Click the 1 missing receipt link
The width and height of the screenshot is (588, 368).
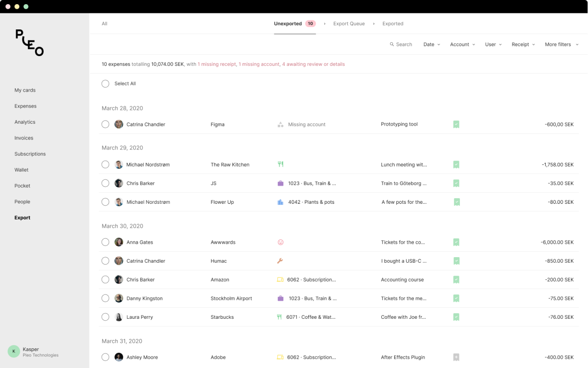click(217, 64)
